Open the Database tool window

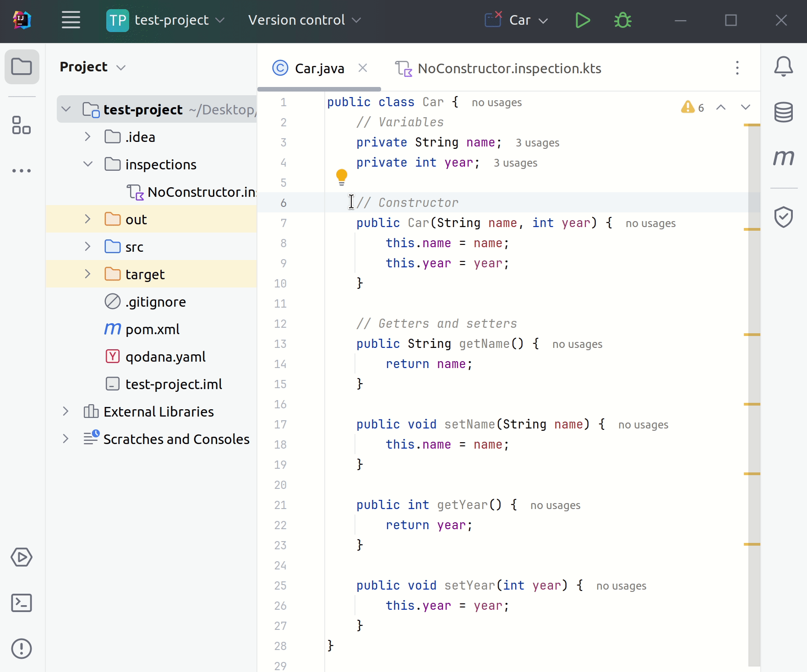coord(783,113)
